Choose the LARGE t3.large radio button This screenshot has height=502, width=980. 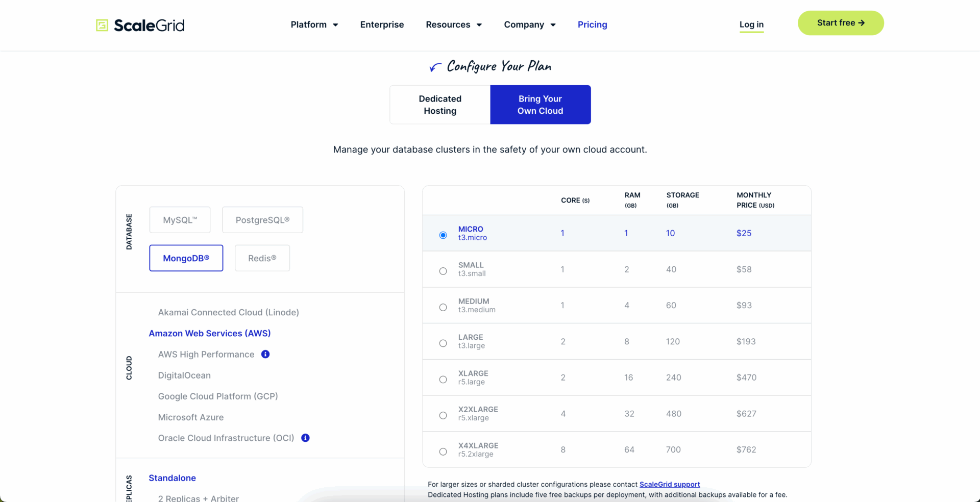[443, 343]
